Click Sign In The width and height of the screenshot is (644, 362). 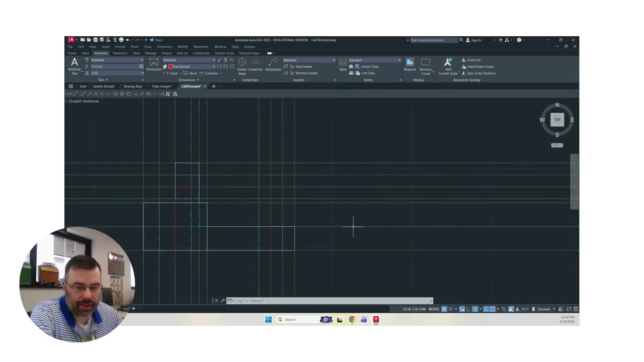[473, 40]
